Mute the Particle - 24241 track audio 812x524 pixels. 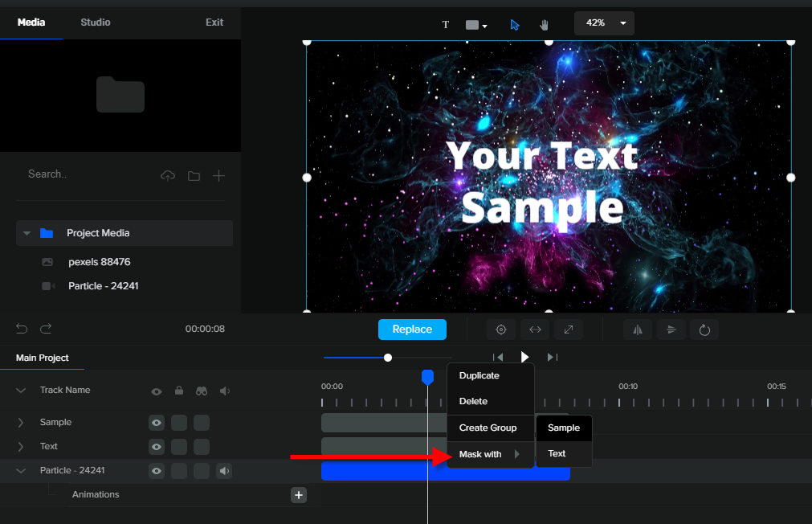pyautogui.click(x=224, y=471)
